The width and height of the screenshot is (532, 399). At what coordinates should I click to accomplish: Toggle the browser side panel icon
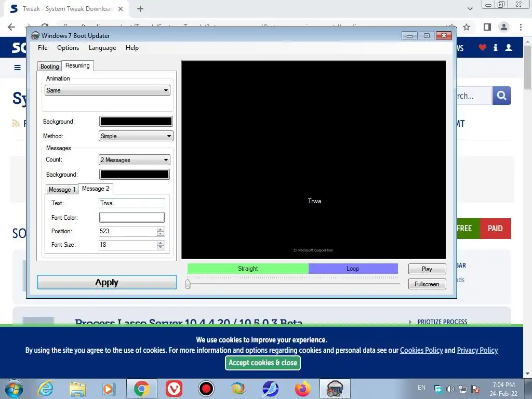click(487, 27)
